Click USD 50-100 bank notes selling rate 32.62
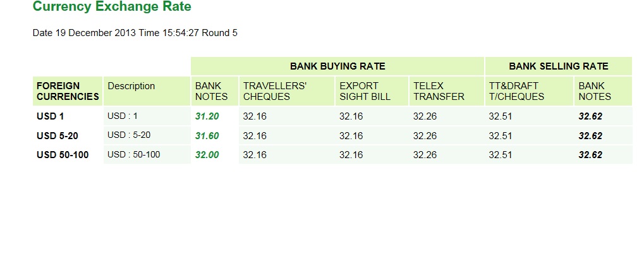 click(x=591, y=155)
